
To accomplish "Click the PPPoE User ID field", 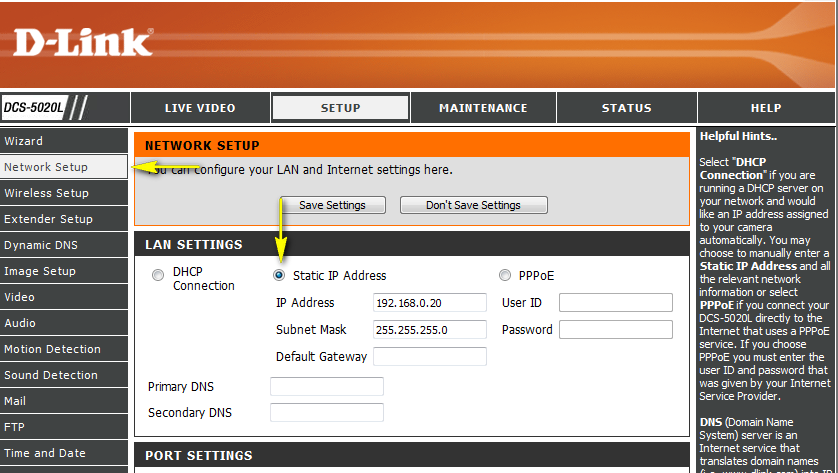I will point(615,303).
